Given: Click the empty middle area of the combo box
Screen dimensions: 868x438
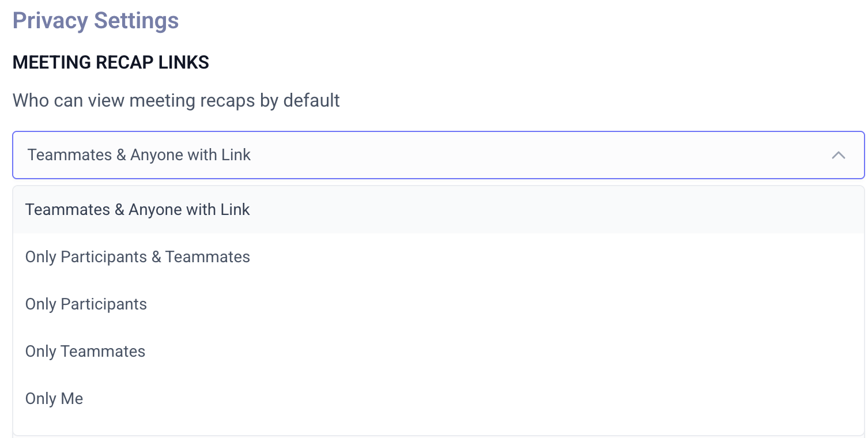Looking at the screenshot, I should point(519,155).
